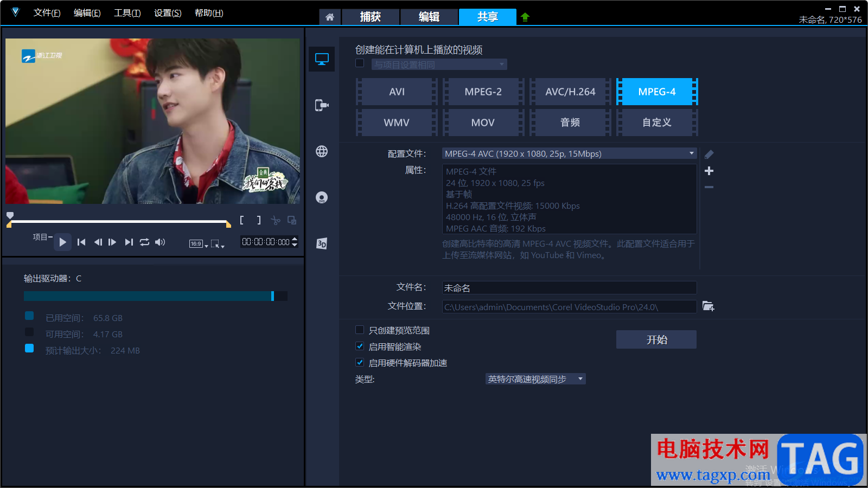
Task: Click the video preview window
Action: pyautogui.click(x=152, y=121)
